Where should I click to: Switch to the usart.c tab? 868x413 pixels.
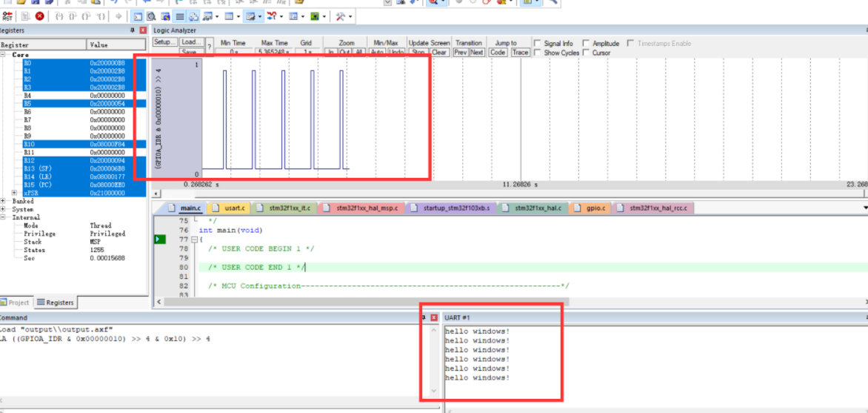230,208
